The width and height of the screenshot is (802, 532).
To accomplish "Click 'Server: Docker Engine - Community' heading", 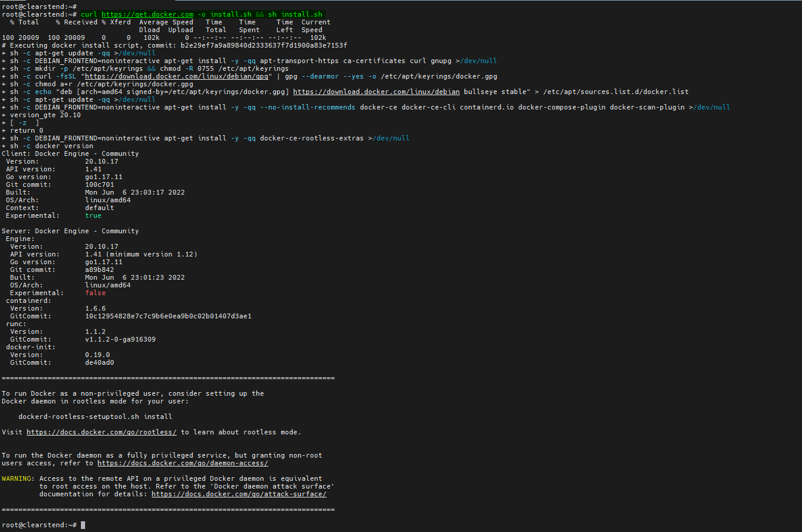I will coord(70,231).
